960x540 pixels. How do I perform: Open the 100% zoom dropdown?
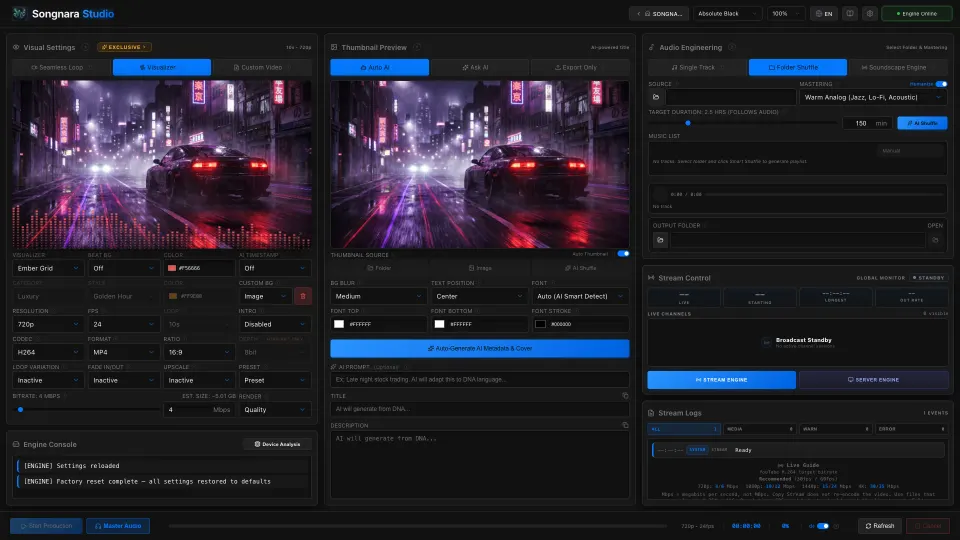coord(786,13)
